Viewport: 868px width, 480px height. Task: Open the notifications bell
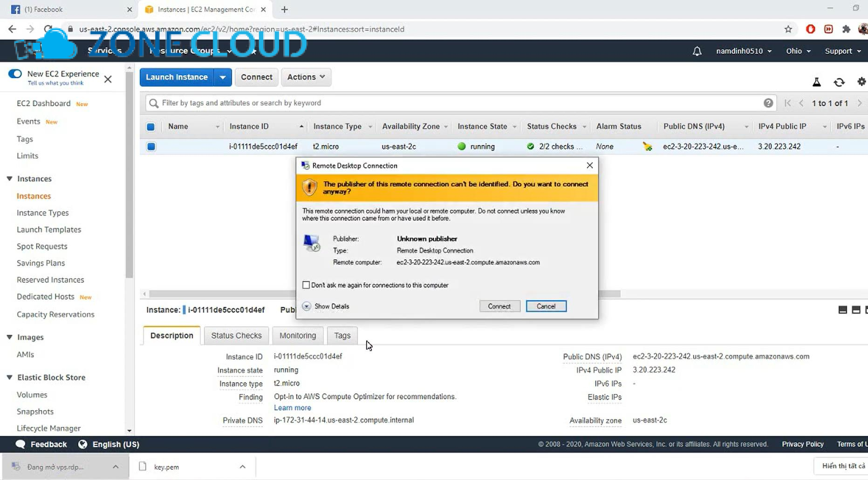[x=697, y=51]
